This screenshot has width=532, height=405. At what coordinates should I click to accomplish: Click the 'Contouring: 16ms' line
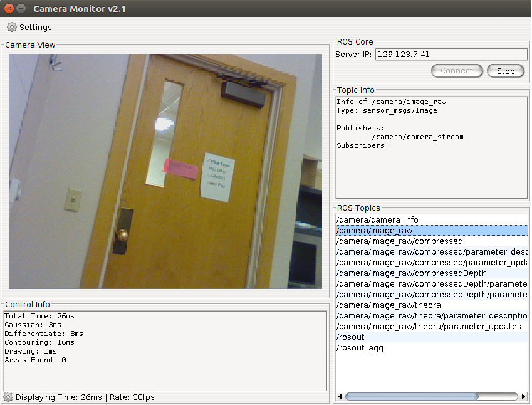[x=39, y=342]
